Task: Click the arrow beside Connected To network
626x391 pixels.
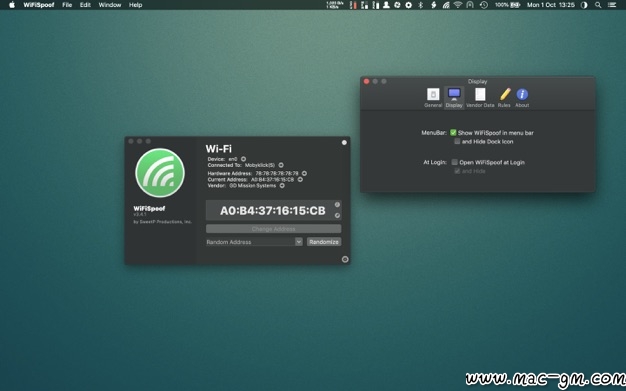Action: (x=281, y=165)
